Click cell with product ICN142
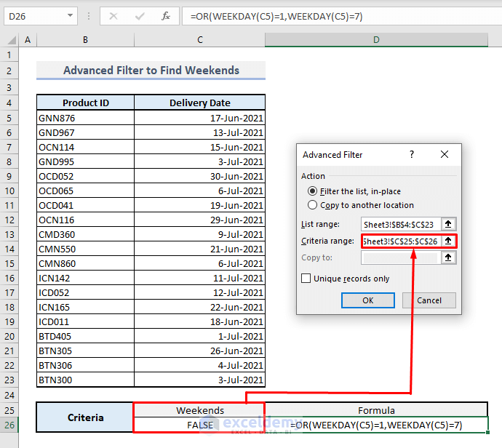The width and height of the screenshot is (502, 448). click(x=85, y=278)
